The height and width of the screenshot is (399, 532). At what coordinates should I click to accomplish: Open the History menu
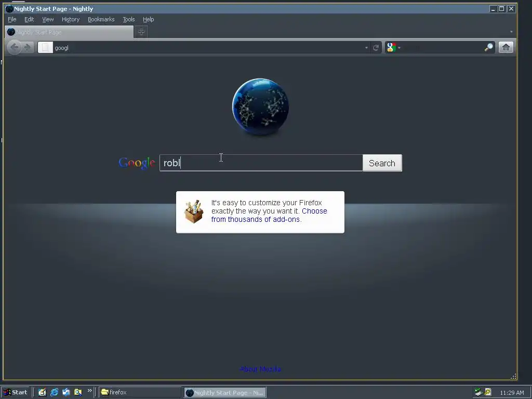(x=71, y=19)
